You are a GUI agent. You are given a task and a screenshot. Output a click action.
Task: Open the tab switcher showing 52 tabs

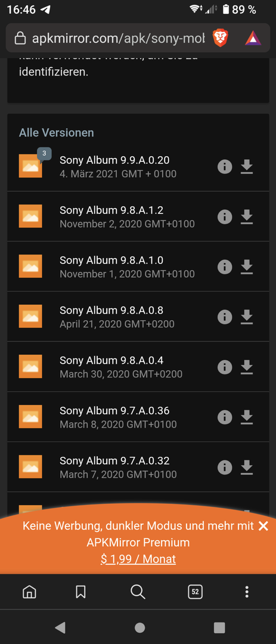(x=195, y=592)
